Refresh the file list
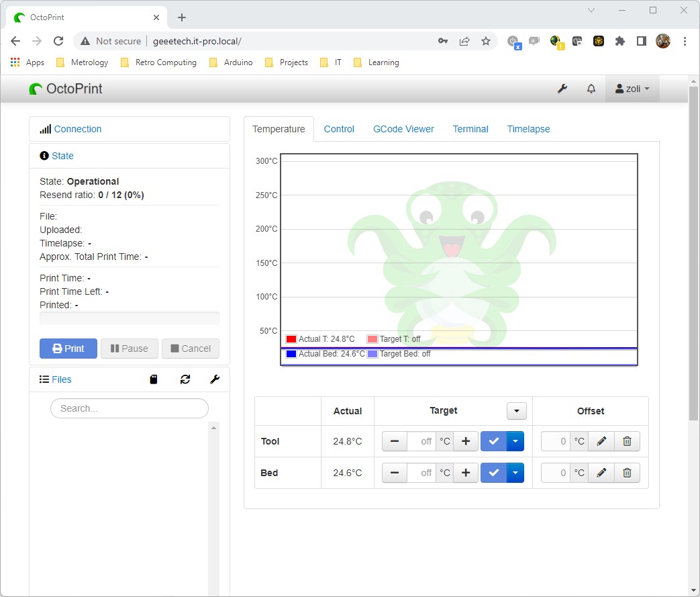The image size is (700, 597). coord(185,379)
